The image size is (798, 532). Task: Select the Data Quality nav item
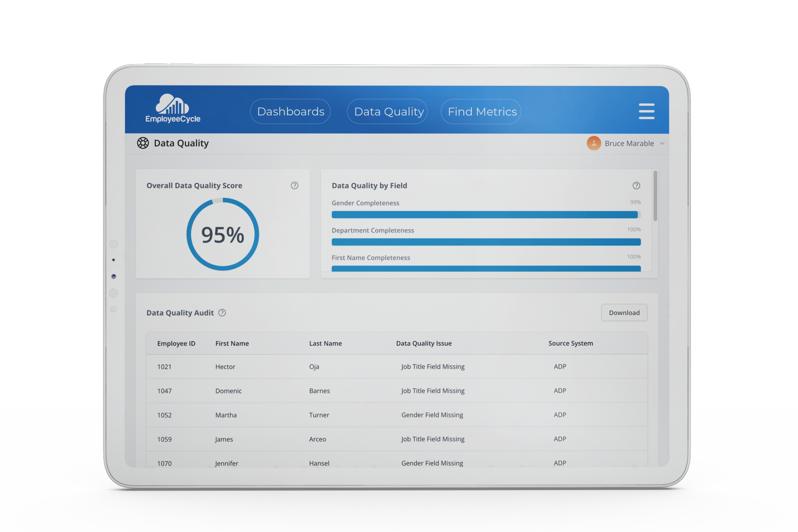point(387,111)
